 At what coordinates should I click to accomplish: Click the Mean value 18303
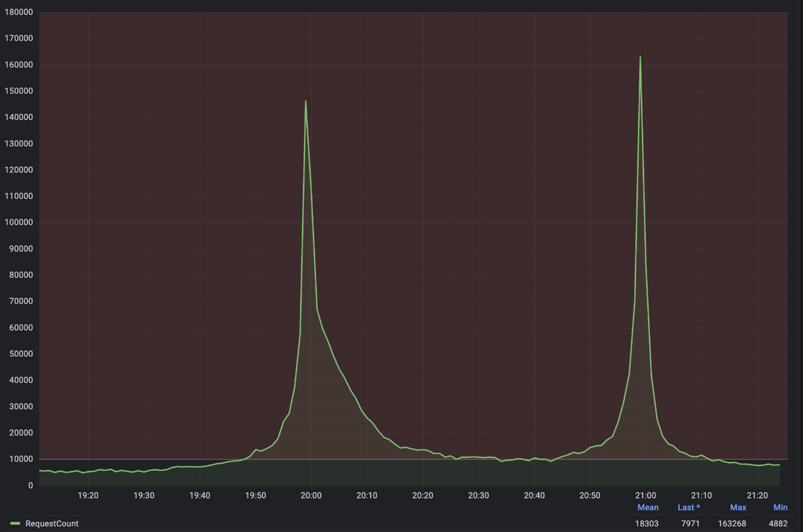[x=646, y=524]
